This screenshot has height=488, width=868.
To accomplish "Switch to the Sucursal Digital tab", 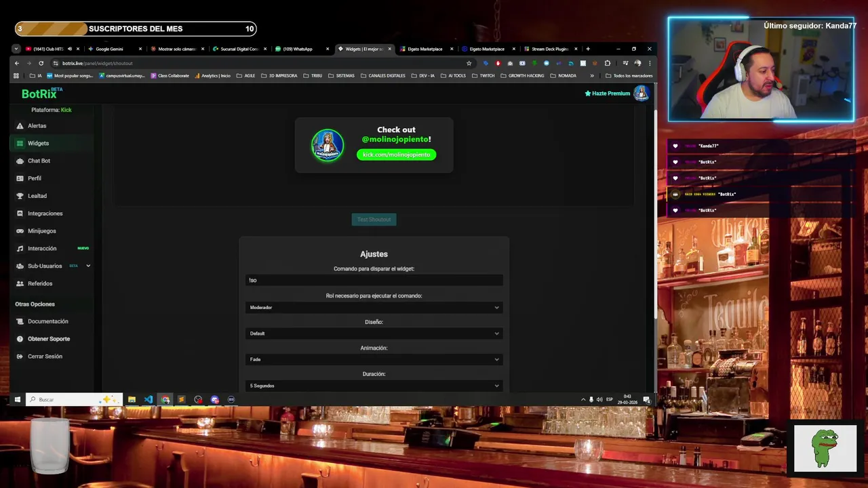I will (x=239, y=49).
